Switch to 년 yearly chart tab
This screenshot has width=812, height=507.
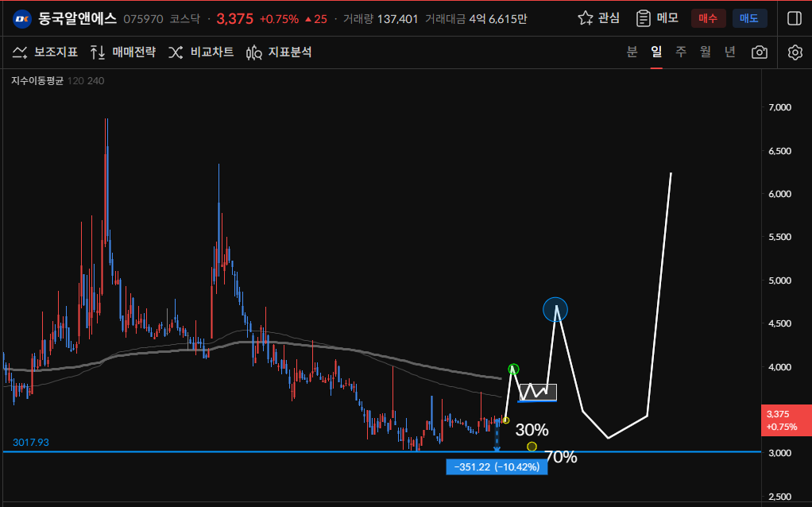[x=730, y=52]
